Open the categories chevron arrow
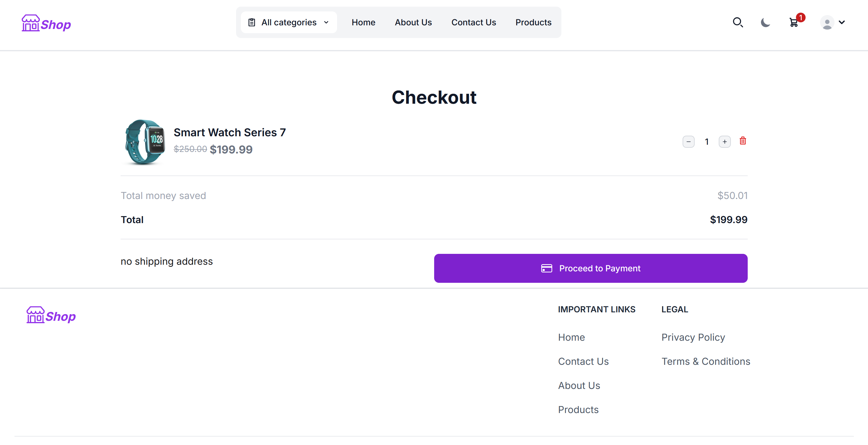The width and height of the screenshot is (868, 445). [x=326, y=22]
